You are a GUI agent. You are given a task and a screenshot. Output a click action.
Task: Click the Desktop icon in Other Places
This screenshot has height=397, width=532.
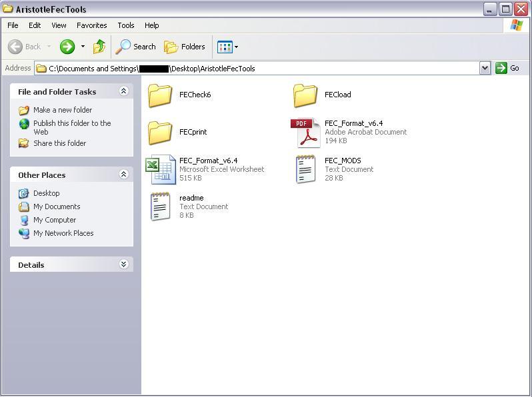[x=24, y=193]
